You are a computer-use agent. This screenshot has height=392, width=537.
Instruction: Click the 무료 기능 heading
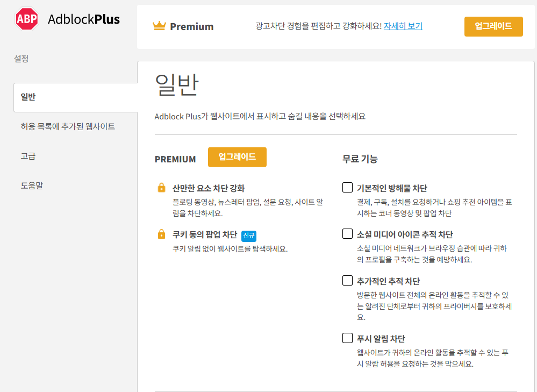coord(360,159)
